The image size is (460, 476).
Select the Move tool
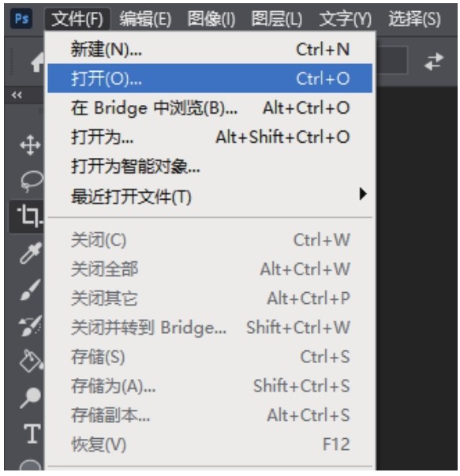point(30,145)
